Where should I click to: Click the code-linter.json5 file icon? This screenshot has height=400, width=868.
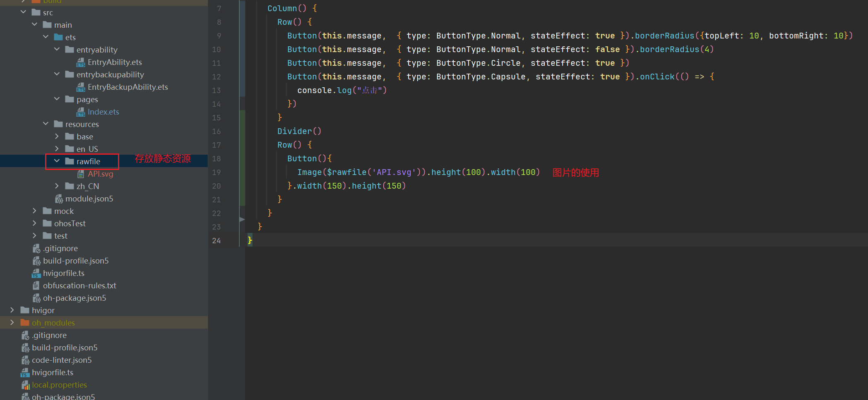click(x=25, y=360)
